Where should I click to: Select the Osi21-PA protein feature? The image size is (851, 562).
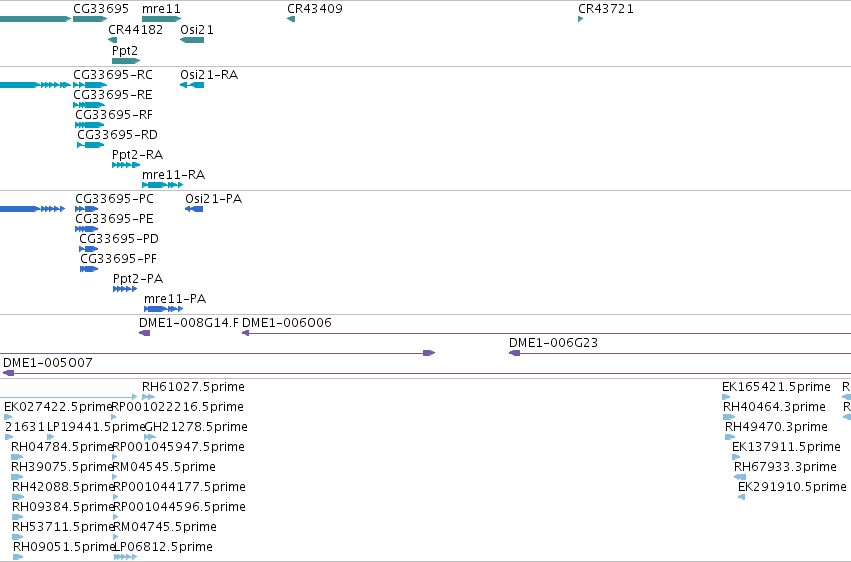pos(194,209)
